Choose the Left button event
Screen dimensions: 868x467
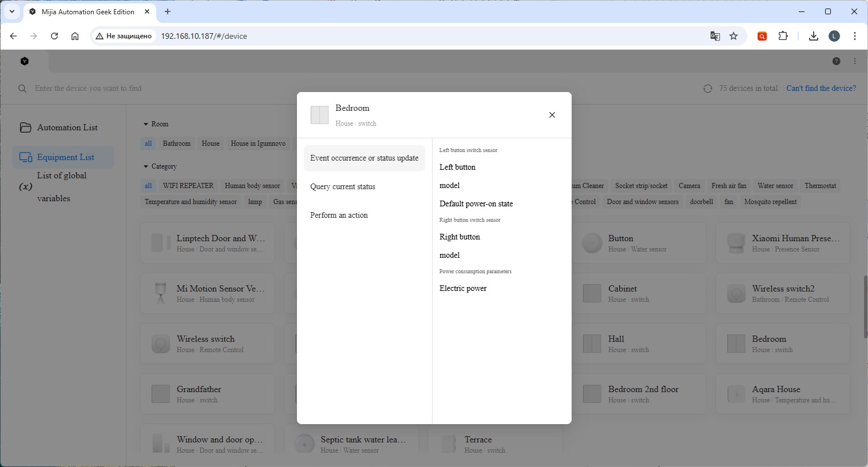click(x=457, y=167)
